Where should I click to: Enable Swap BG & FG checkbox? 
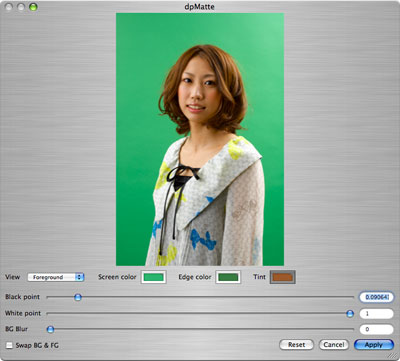[x=9, y=345]
